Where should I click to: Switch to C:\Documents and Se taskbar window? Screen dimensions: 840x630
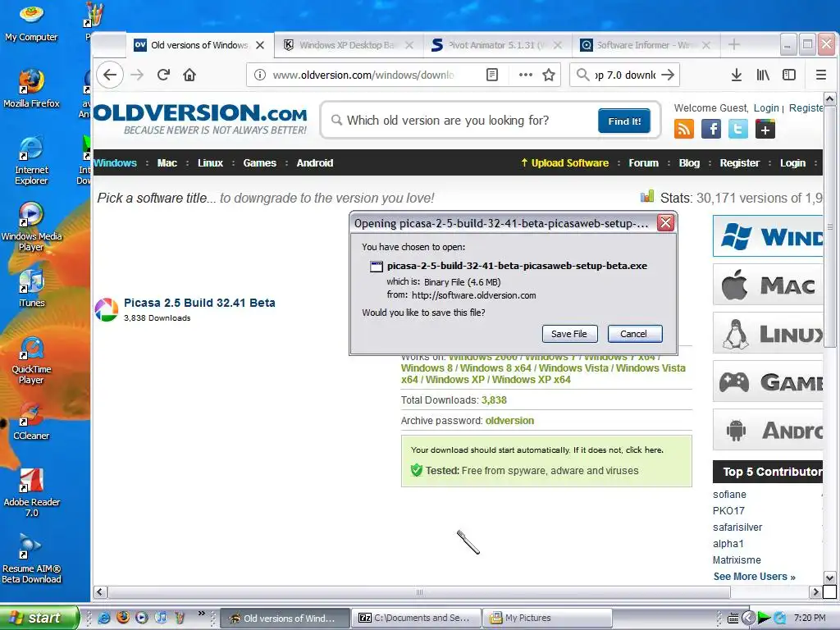(x=416, y=618)
